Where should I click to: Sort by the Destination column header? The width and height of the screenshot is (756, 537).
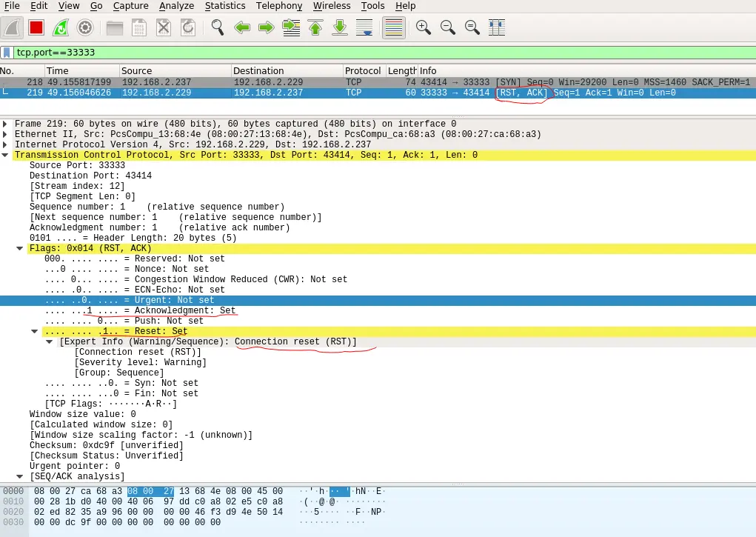click(x=287, y=71)
